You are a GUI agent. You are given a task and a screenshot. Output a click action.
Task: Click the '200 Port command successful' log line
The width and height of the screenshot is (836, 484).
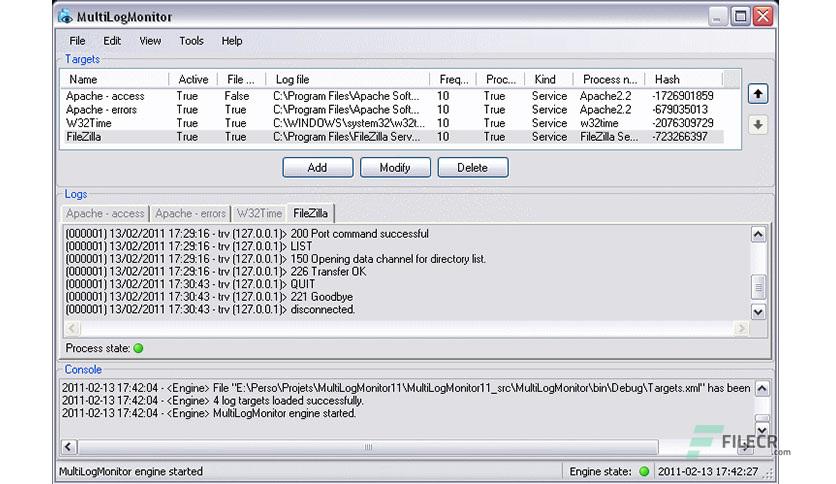247,234
